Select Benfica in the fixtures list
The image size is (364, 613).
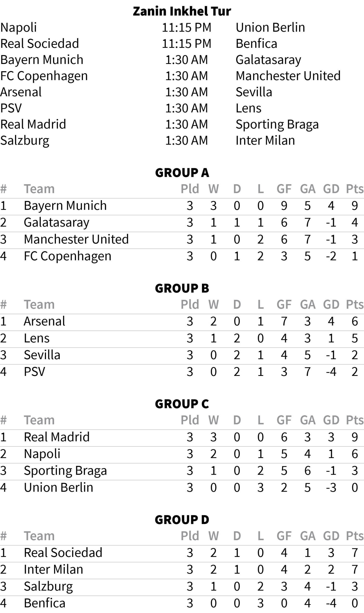(x=256, y=43)
